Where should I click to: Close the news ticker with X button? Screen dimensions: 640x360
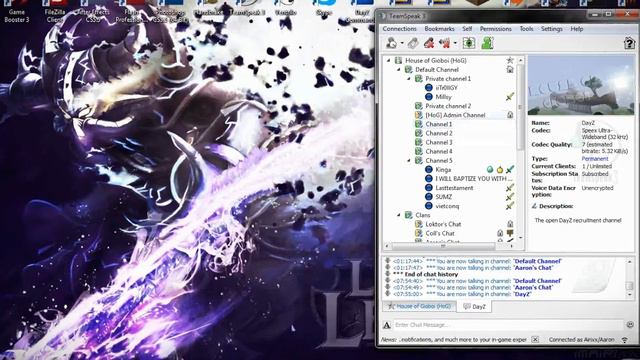click(x=535, y=340)
